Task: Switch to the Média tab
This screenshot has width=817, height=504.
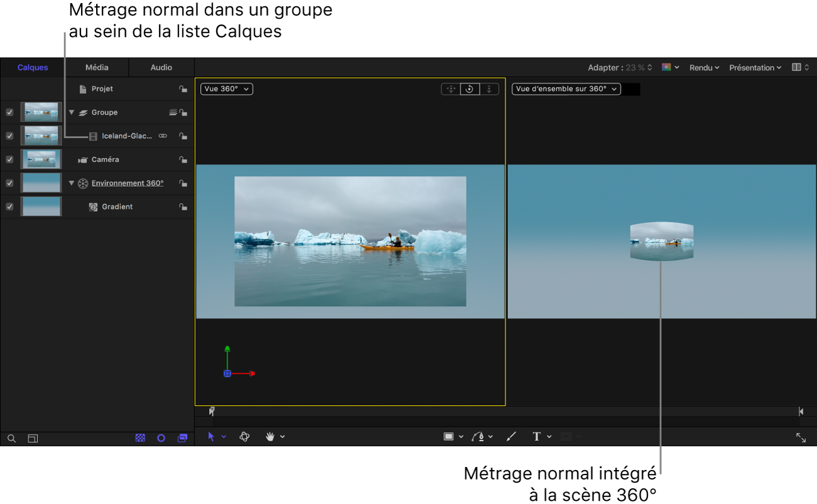Action: click(x=96, y=67)
